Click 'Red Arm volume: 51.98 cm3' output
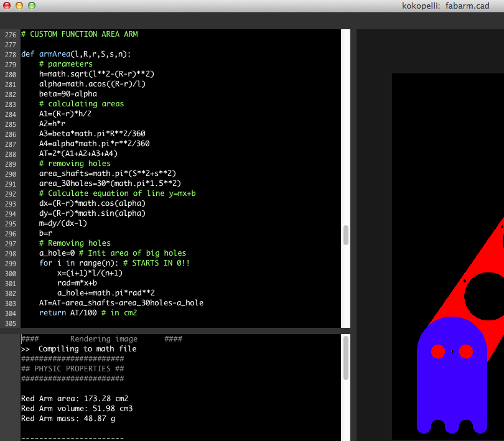Viewport: 504px width, 441px height. pos(77,409)
